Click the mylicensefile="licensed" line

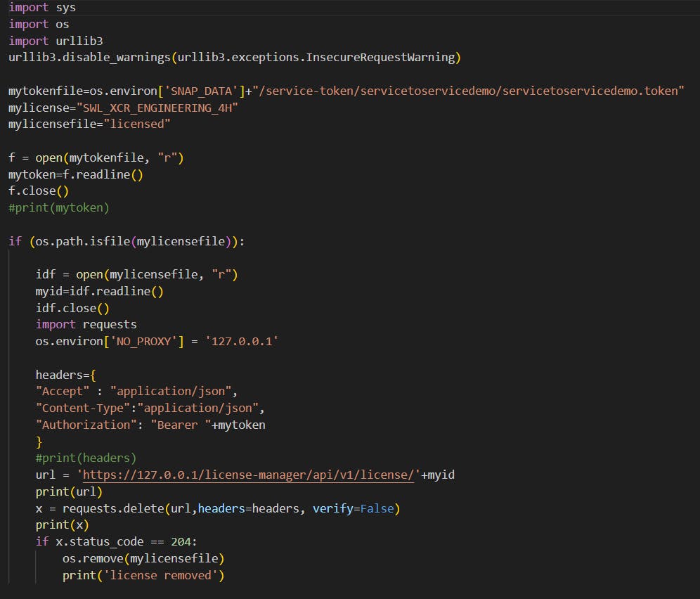pos(89,124)
